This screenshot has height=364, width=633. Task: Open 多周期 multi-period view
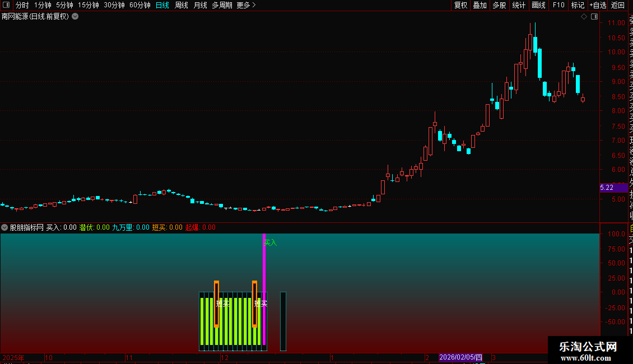coord(222,5)
